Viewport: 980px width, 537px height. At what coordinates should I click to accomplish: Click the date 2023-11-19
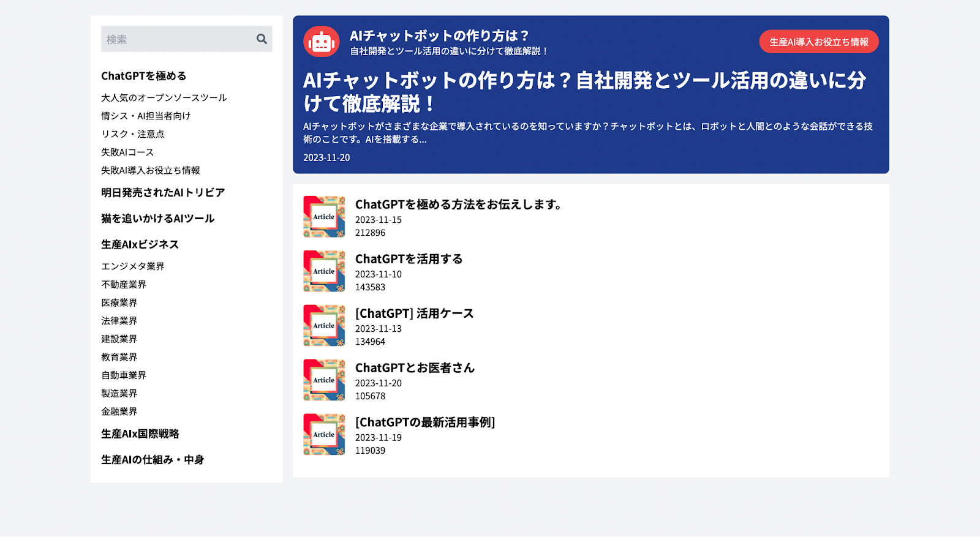pos(379,438)
